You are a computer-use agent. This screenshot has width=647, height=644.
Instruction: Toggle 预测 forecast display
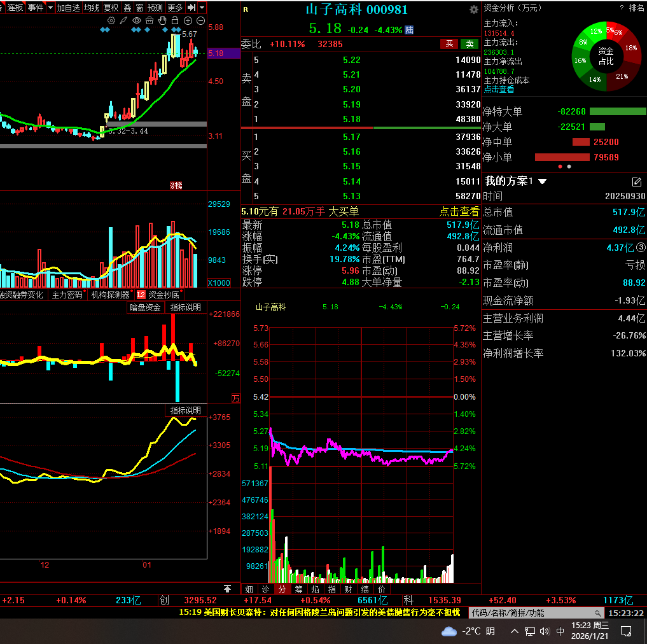click(x=155, y=8)
